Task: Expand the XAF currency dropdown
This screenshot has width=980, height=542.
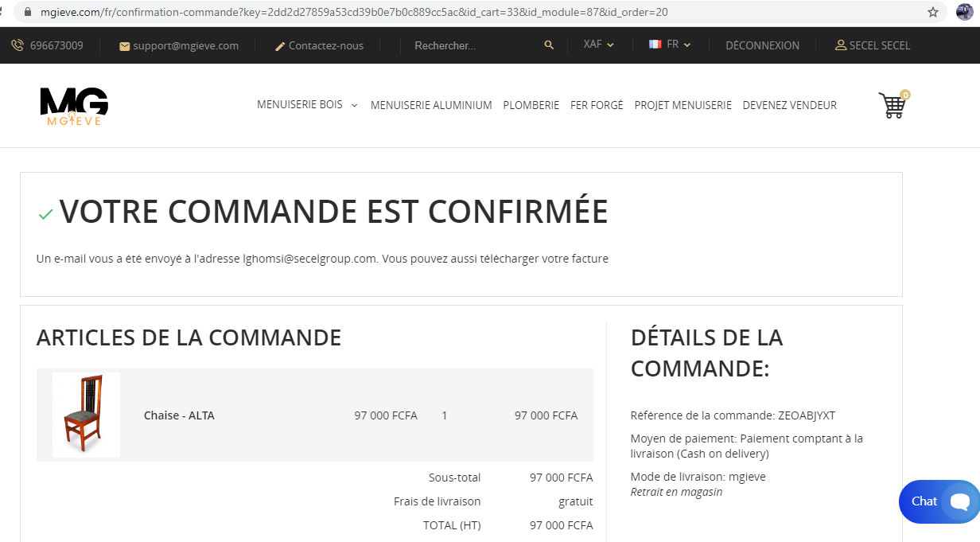Action: [599, 45]
